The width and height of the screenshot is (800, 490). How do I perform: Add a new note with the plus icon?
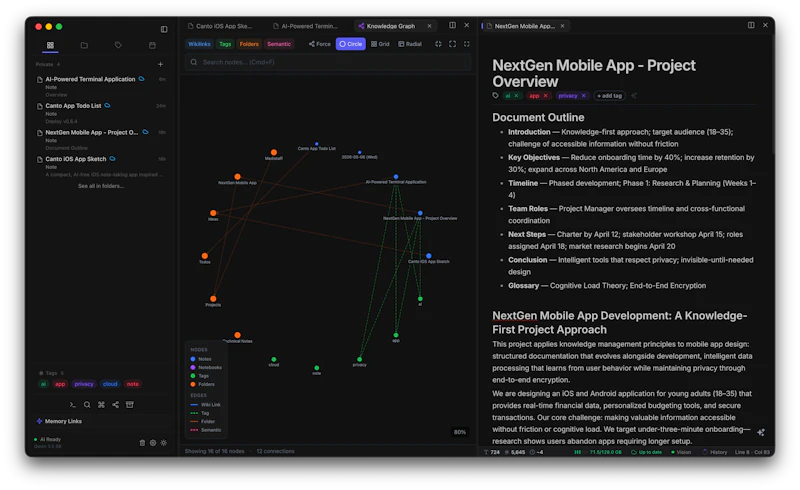[x=160, y=64]
